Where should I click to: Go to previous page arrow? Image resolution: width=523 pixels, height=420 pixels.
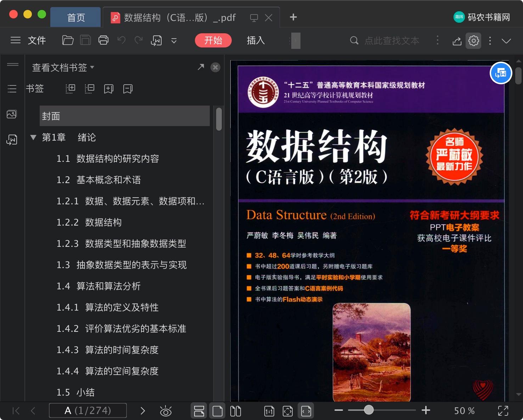33,411
